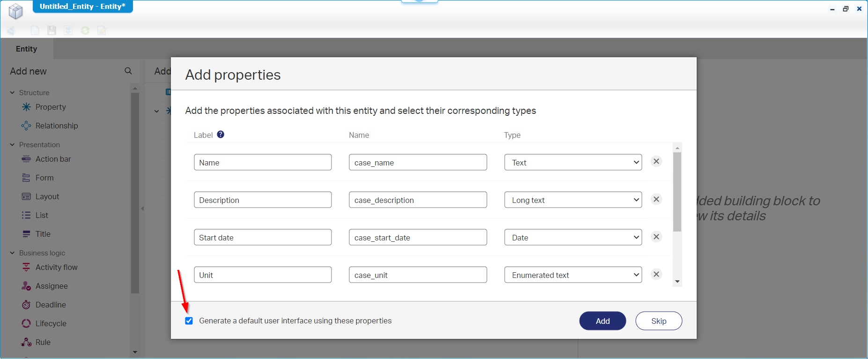Click the properties list vertical scrollbar
Viewport: 868px width, 359px height.
pos(677,192)
